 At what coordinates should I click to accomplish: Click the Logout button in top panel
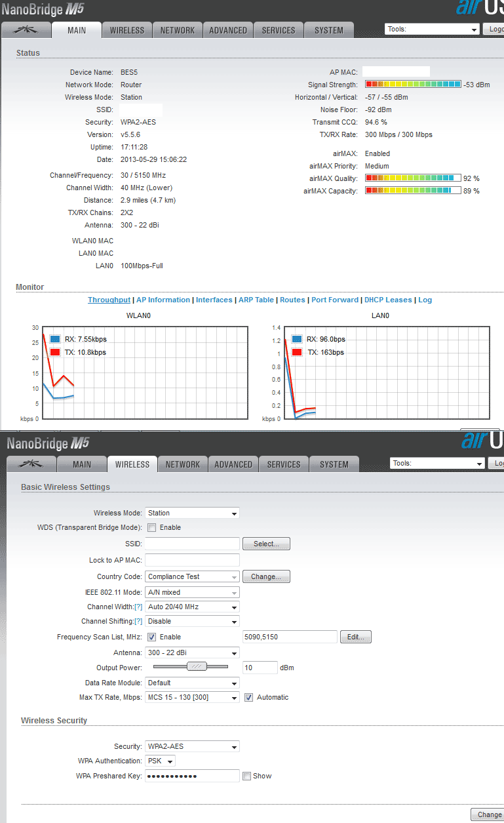494,30
